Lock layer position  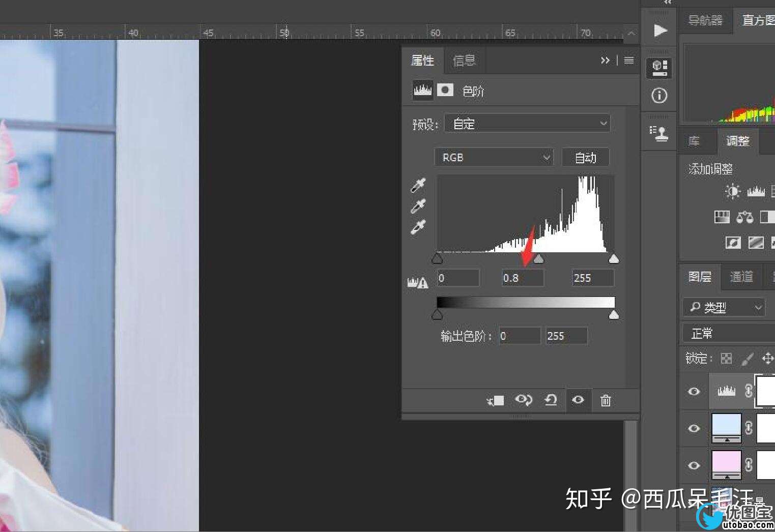coord(767,359)
